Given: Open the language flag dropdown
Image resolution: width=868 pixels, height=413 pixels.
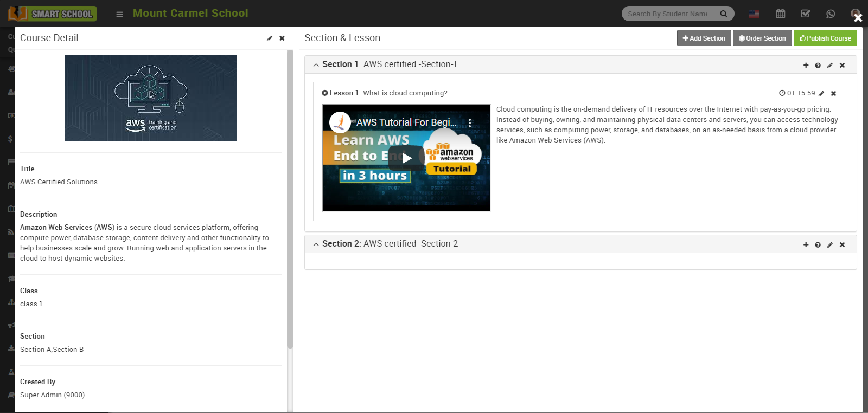Looking at the screenshot, I should pyautogui.click(x=754, y=14).
